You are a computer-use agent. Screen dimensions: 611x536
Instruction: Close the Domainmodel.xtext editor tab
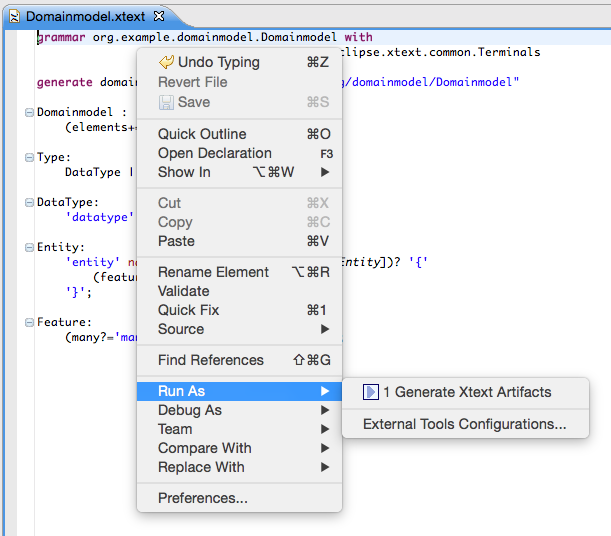tap(159, 16)
